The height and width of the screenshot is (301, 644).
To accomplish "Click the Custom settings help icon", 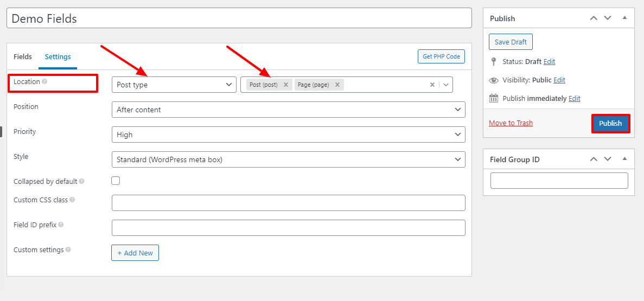I will (68, 249).
